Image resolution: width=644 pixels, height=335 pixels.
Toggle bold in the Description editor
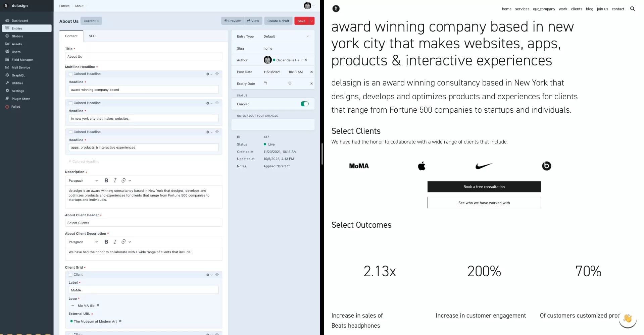[x=106, y=180]
